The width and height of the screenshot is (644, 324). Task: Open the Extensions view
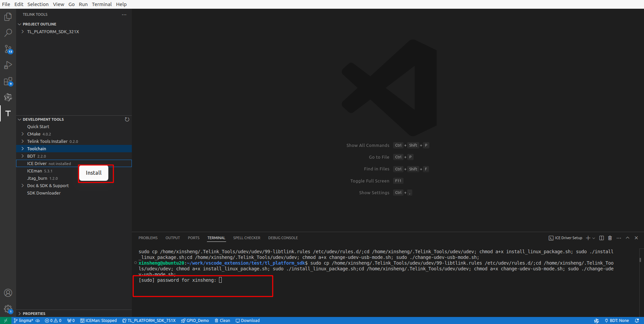click(x=8, y=82)
